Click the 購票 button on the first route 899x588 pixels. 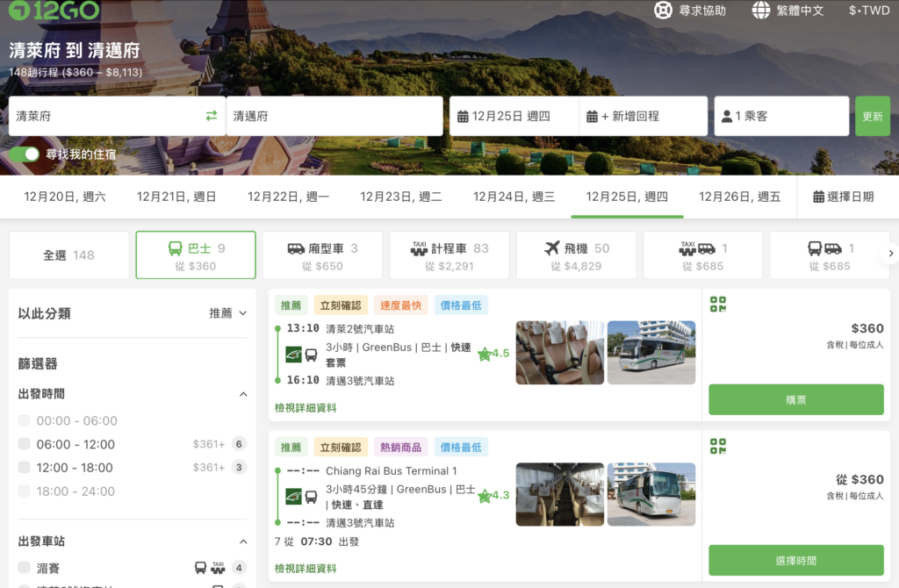click(795, 399)
